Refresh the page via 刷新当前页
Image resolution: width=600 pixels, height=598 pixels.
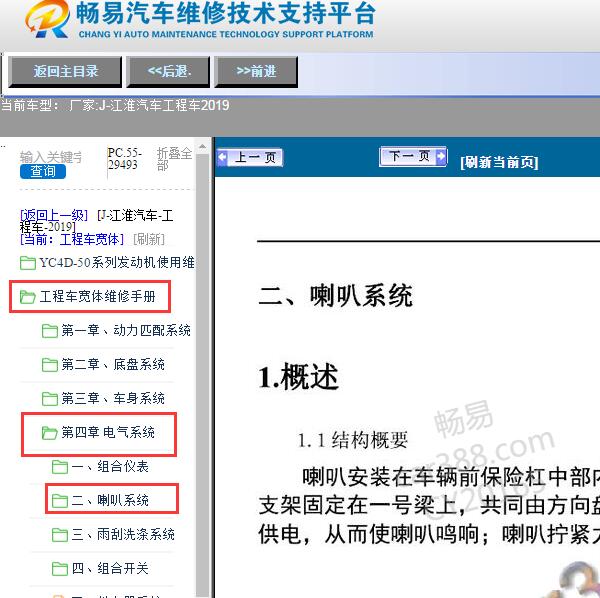(499, 162)
